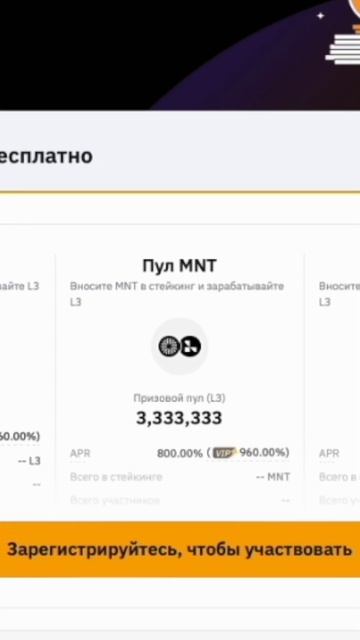
Task: Select the right pool card's APR label
Action: (x=329, y=453)
